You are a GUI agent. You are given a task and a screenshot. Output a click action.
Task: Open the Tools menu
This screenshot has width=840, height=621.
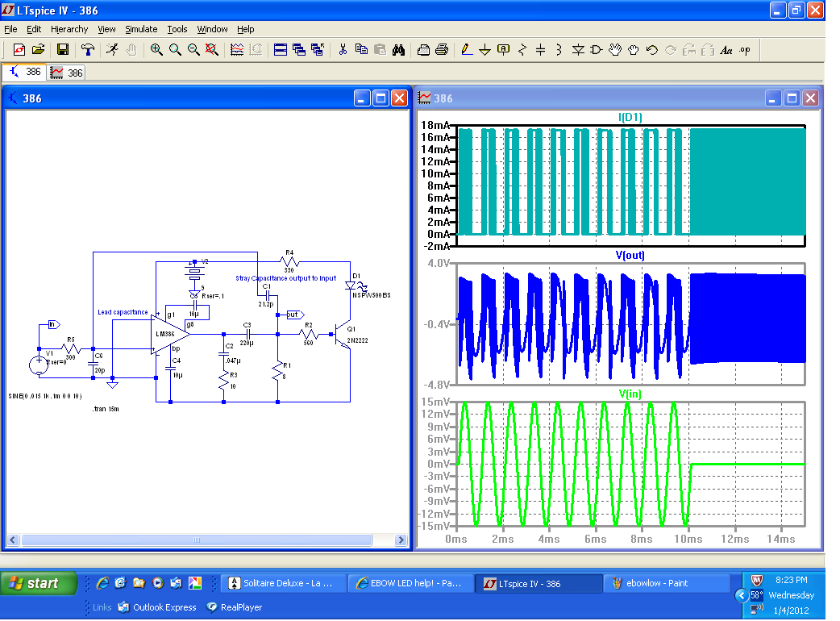(177, 29)
